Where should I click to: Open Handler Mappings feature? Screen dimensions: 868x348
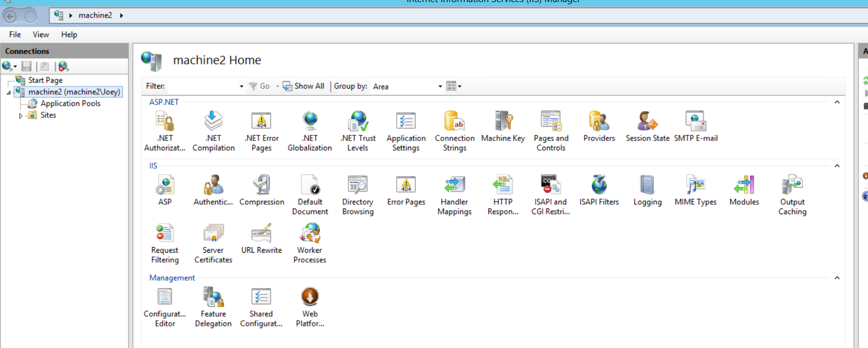pyautogui.click(x=454, y=195)
